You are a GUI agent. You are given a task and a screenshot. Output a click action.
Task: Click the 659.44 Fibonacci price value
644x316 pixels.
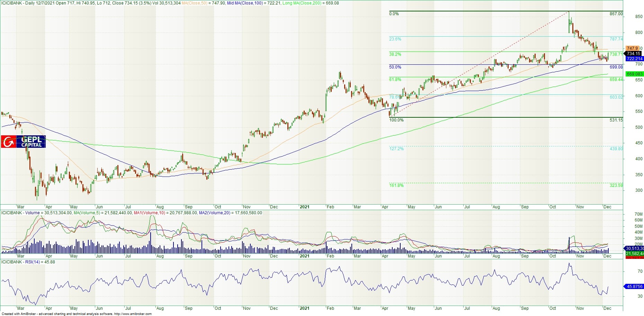coord(616,80)
